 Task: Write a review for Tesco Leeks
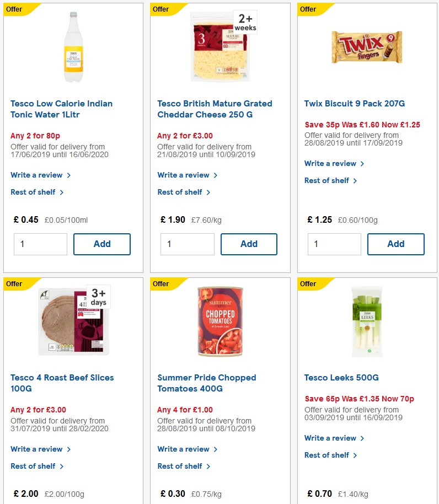point(330,438)
